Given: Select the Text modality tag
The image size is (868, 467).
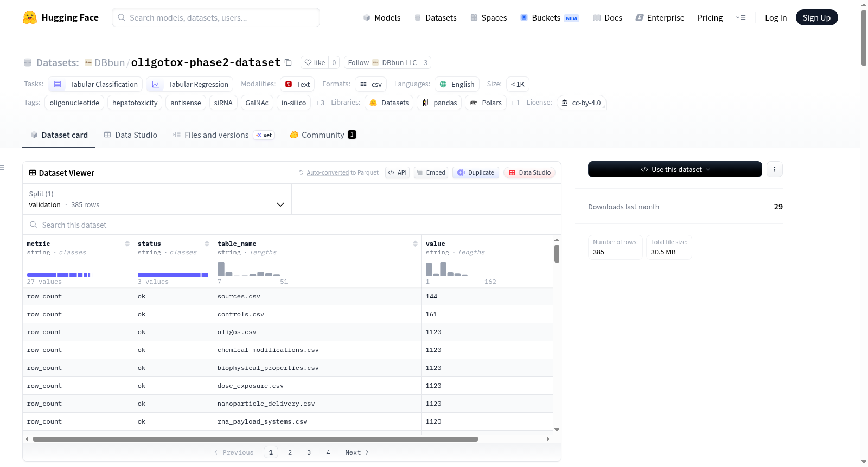Looking at the screenshot, I should coord(297,84).
